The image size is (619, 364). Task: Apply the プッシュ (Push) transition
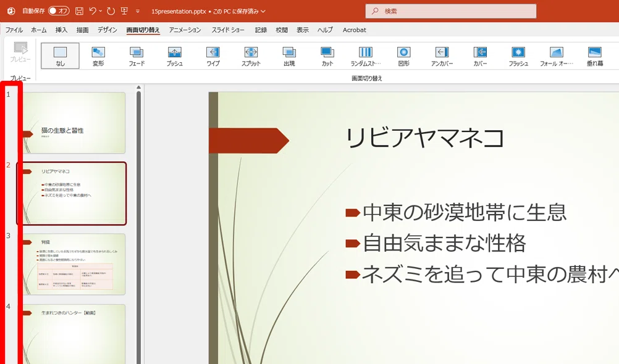pos(174,56)
